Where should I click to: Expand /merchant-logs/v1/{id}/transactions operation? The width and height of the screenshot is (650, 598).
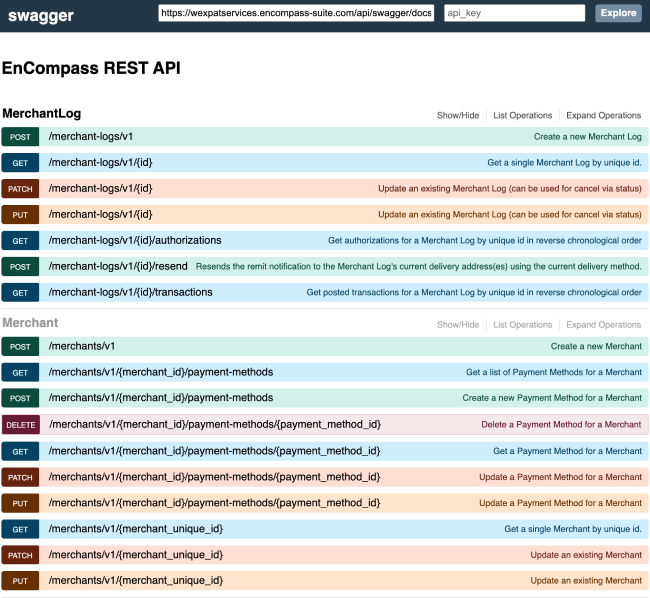coord(130,292)
